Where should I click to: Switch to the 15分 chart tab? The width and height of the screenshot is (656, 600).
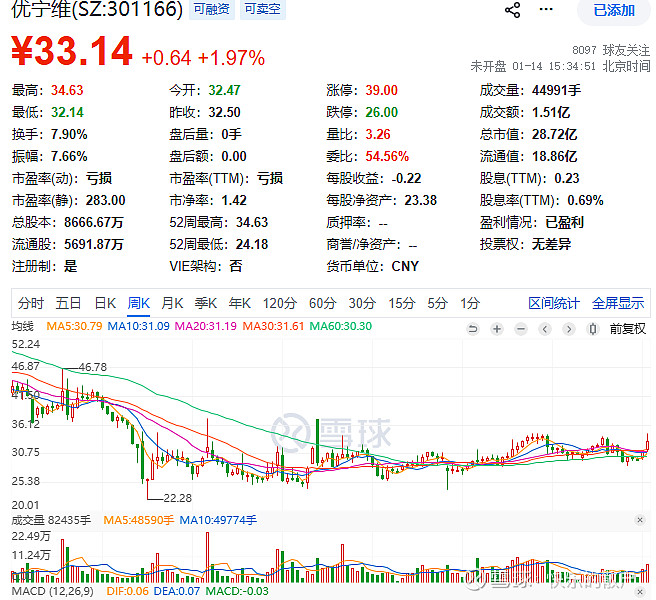click(x=402, y=303)
